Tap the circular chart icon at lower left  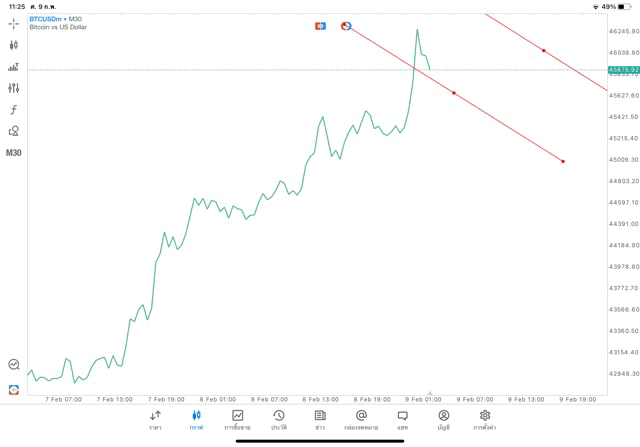[x=14, y=365]
